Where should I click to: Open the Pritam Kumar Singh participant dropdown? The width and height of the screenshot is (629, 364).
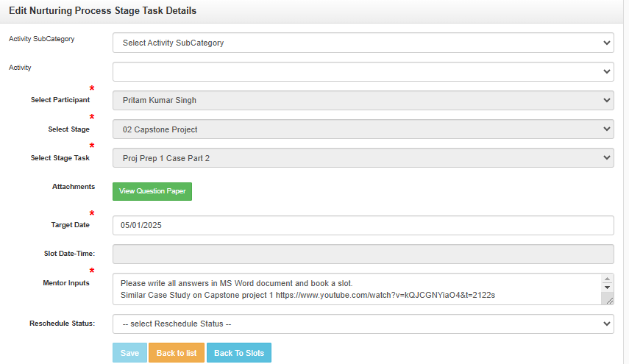click(x=363, y=100)
